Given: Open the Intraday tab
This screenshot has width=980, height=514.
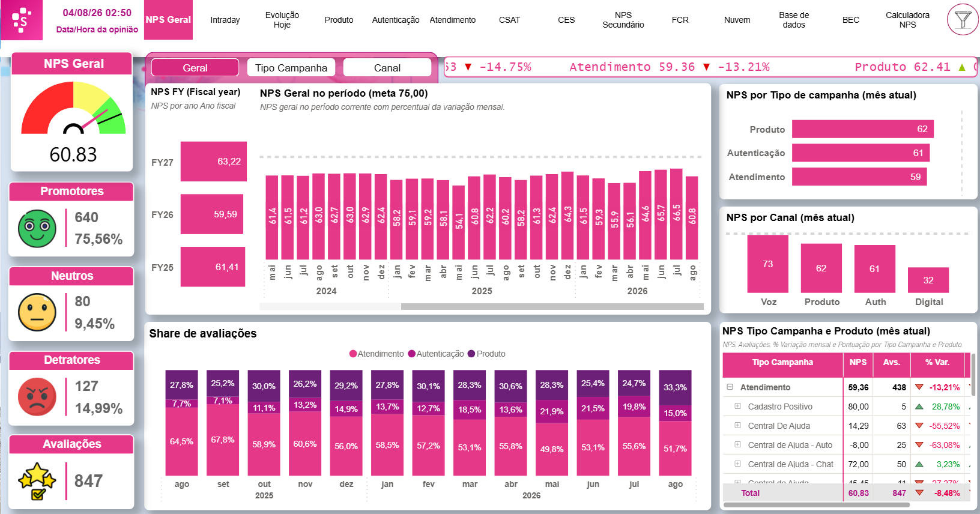Looking at the screenshot, I should pos(225,20).
